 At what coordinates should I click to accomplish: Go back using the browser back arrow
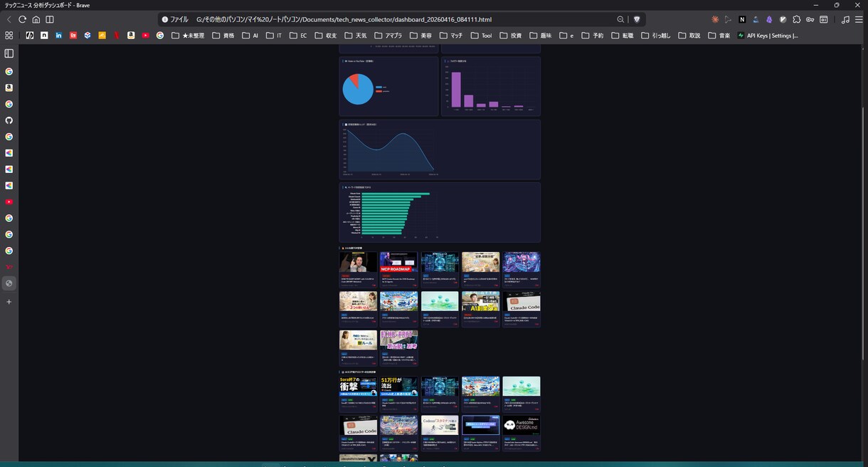(x=9, y=19)
